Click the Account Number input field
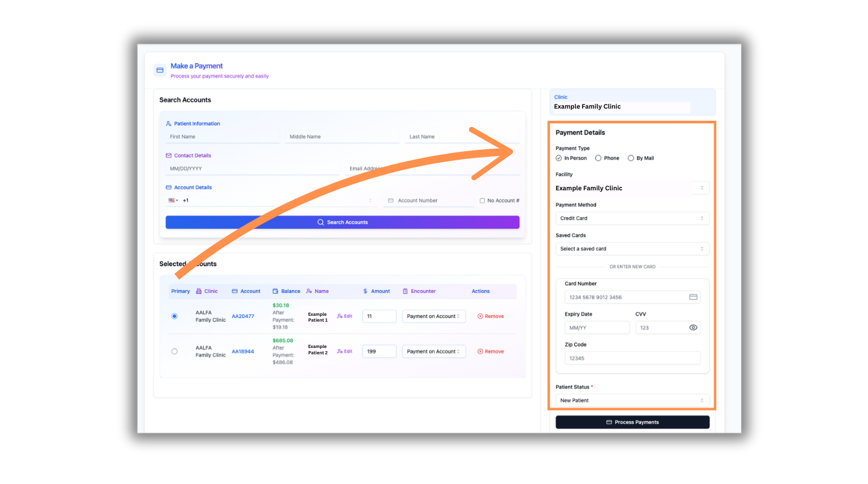The image size is (868, 484). click(x=429, y=200)
